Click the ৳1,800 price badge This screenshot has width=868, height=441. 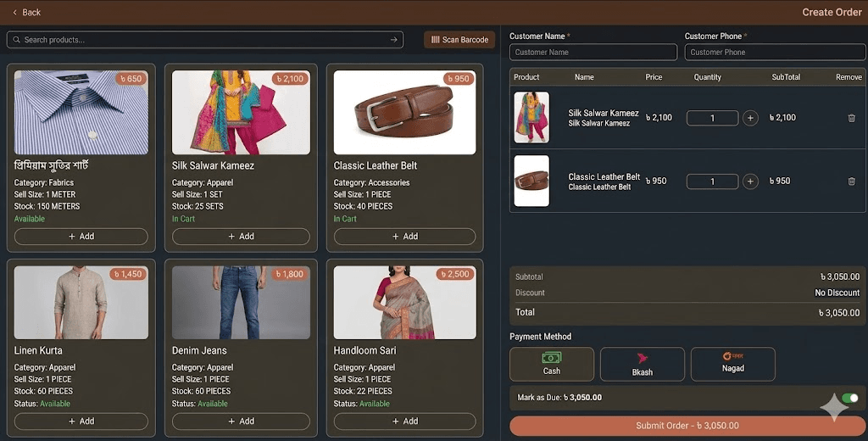(x=290, y=274)
